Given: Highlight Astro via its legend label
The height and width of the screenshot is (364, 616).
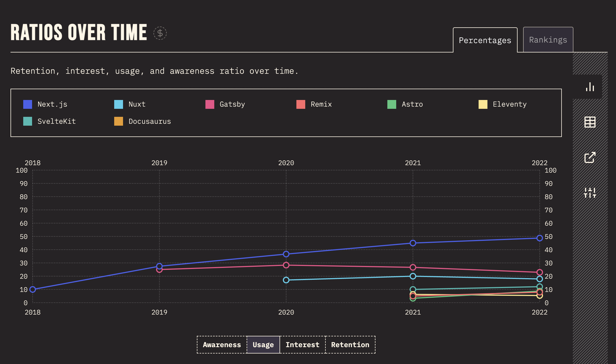Looking at the screenshot, I should click(412, 104).
